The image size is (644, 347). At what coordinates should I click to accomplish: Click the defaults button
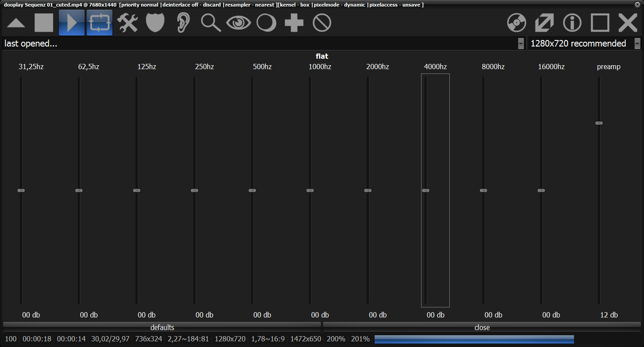[x=162, y=327]
